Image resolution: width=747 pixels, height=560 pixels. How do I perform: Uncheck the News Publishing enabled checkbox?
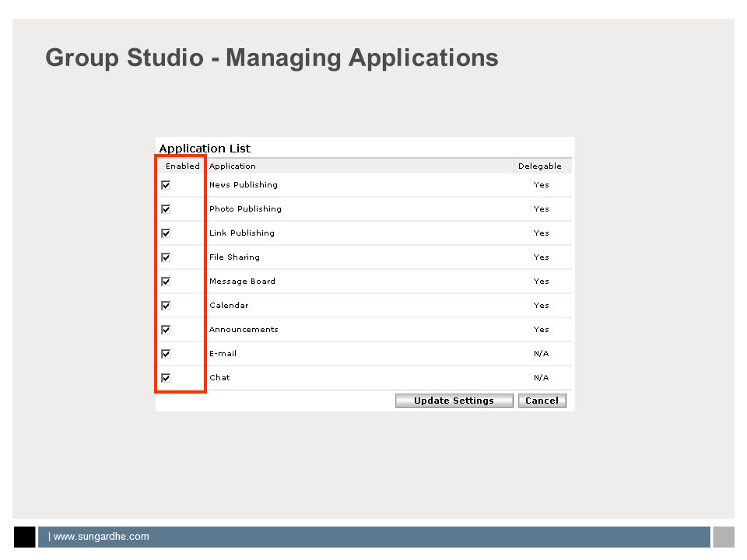pos(166,185)
